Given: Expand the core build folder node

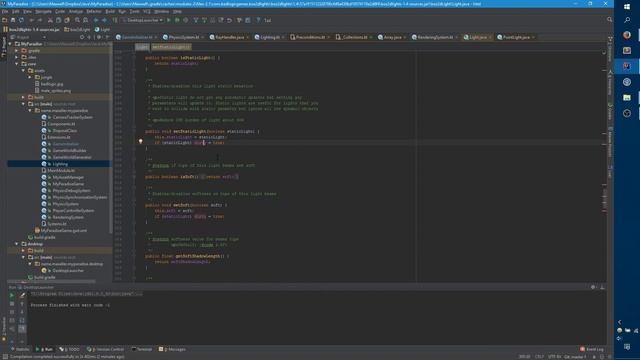Looking at the screenshot, I should click(23, 97).
